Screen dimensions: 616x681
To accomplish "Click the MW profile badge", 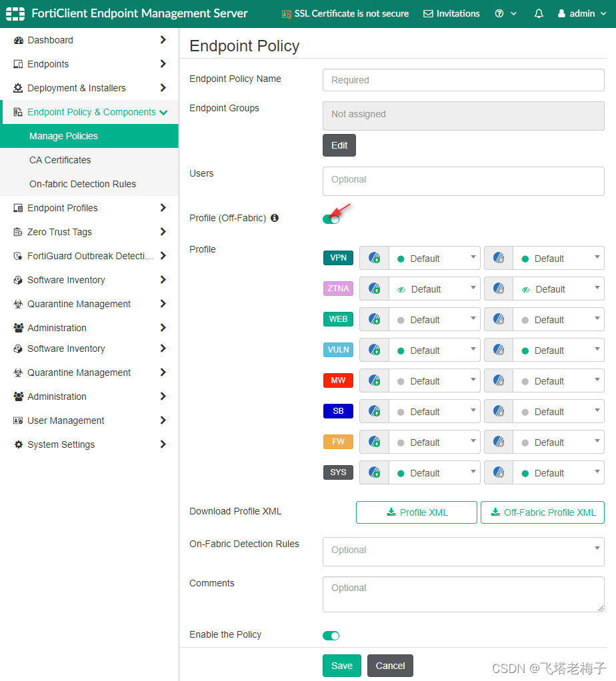I will pyautogui.click(x=338, y=380).
